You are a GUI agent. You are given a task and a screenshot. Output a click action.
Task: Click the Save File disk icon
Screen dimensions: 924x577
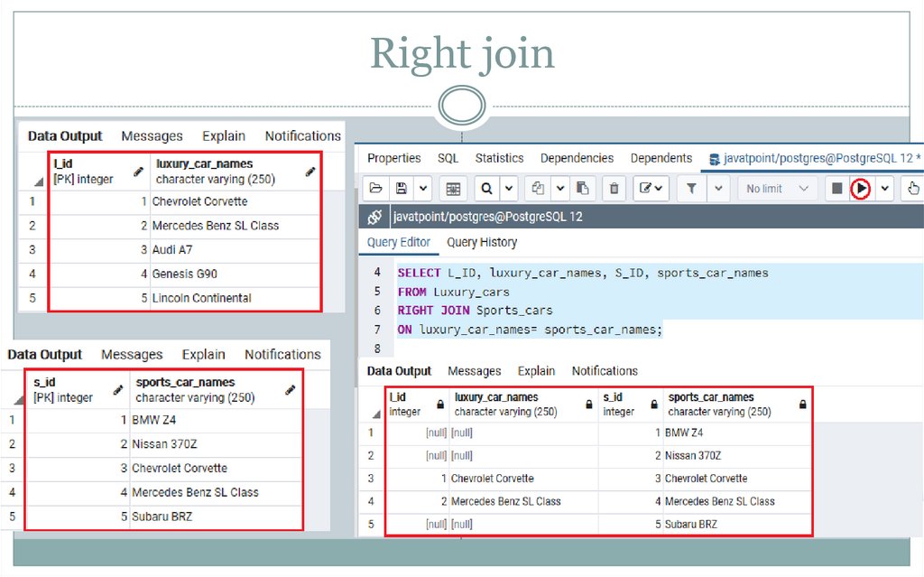pyautogui.click(x=400, y=189)
